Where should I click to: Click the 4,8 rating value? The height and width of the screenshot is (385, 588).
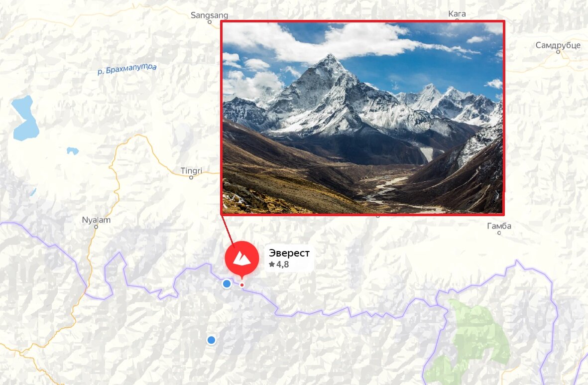click(x=282, y=264)
